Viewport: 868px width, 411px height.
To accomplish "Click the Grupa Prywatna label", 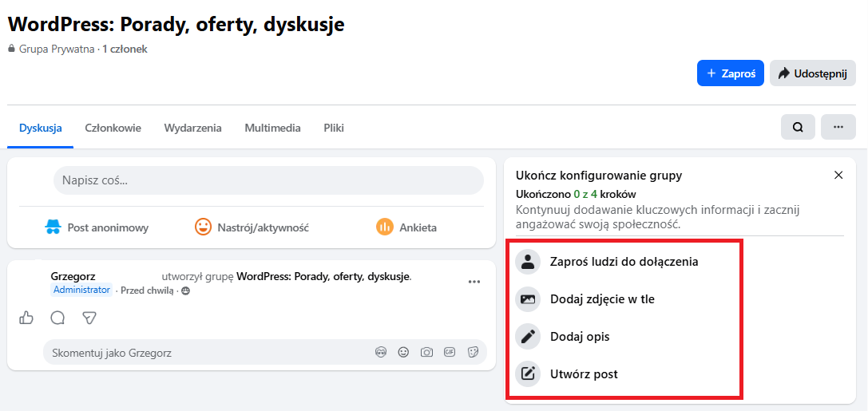I will click(57, 49).
